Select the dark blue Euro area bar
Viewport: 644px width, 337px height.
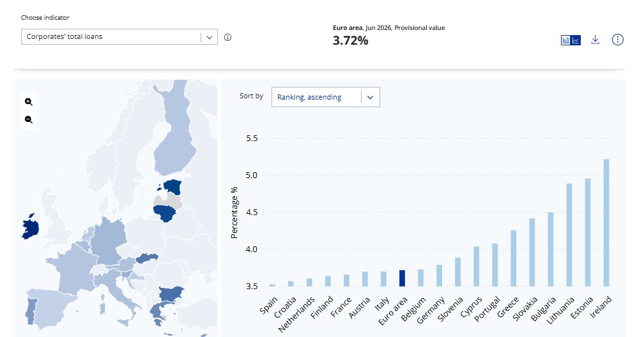[x=402, y=278]
